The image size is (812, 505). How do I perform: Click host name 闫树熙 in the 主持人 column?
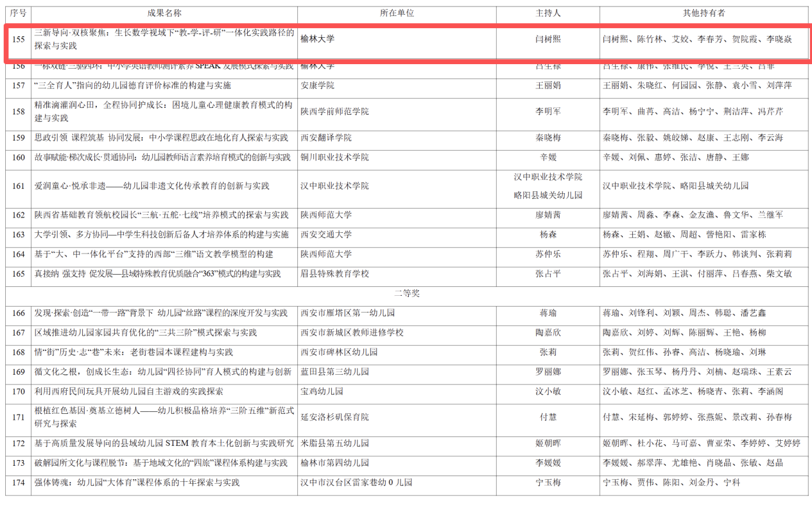click(x=548, y=39)
